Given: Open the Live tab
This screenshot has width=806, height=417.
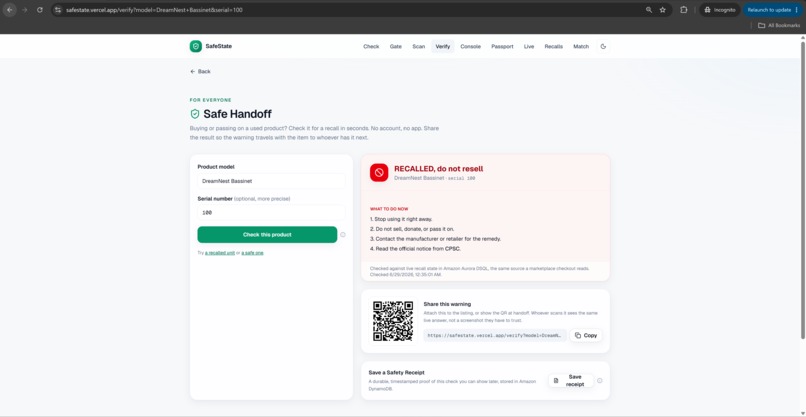Looking at the screenshot, I should pyautogui.click(x=529, y=46).
